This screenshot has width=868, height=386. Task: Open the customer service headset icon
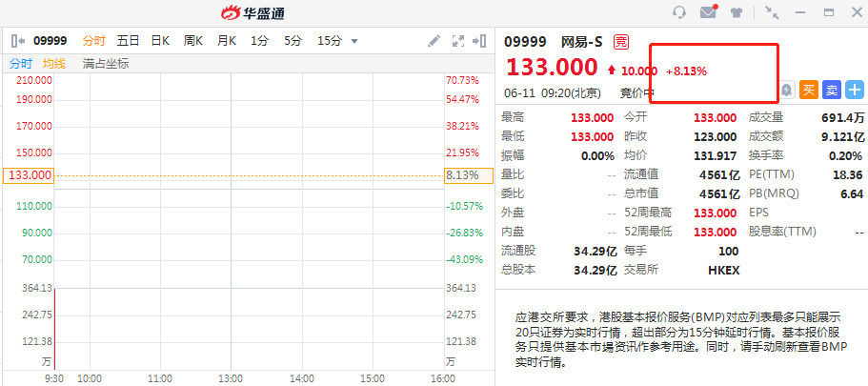tap(679, 12)
